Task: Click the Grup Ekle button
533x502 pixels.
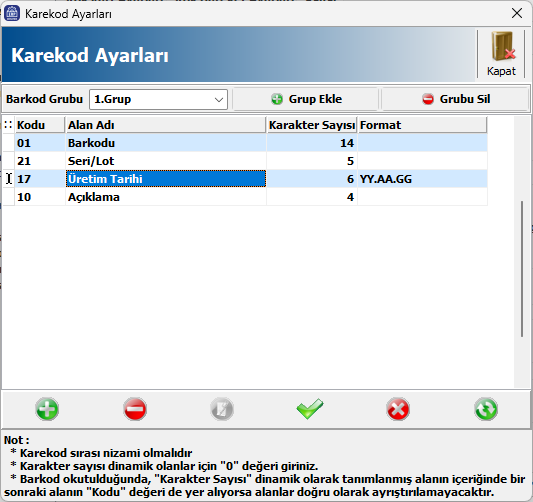Action: click(x=306, y=99)
